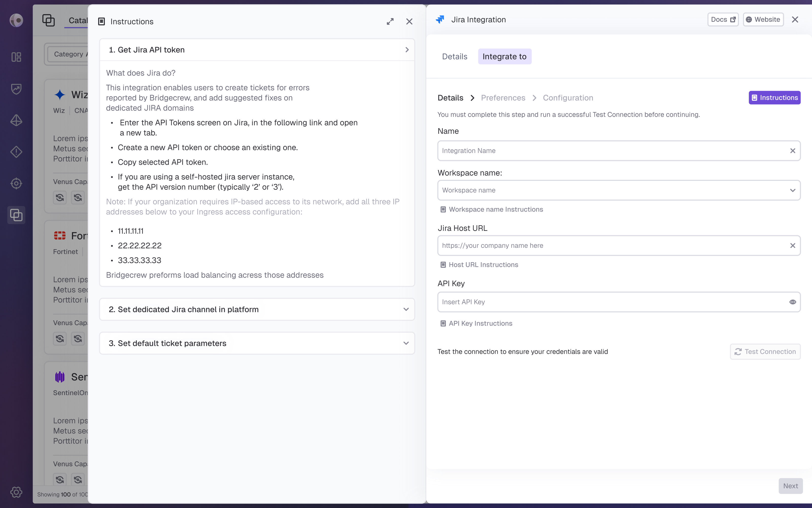Image resolution: width=812 pixels, height=508 pixels.
Task: Click the Test Connection button
Action: tap(765, 352)
